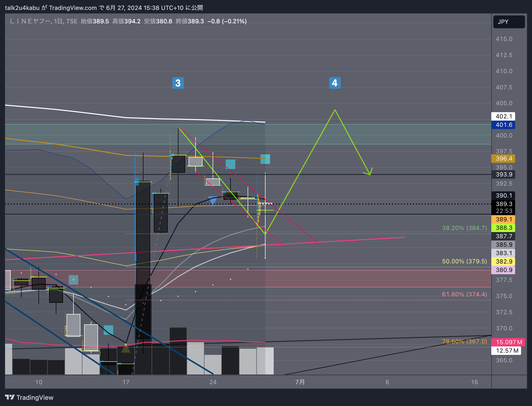532x406 pixels.
Task: Click the 396.4 gold price label
Action: tap(503, 159)
